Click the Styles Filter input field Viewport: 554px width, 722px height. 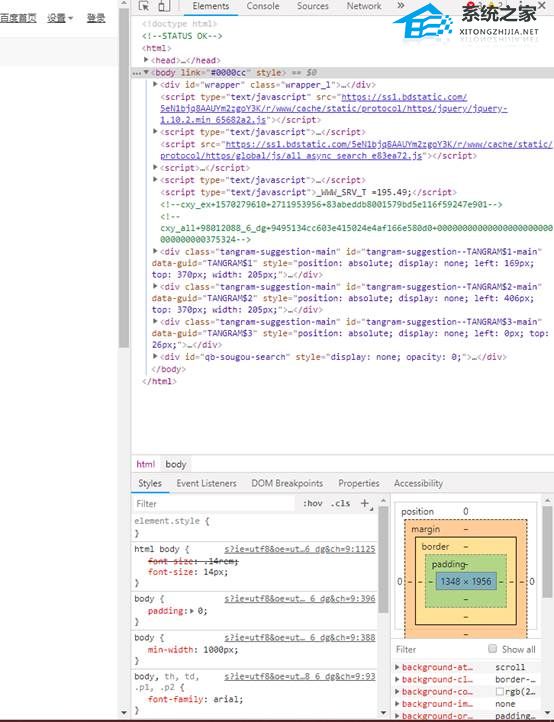tap(214, 504)
